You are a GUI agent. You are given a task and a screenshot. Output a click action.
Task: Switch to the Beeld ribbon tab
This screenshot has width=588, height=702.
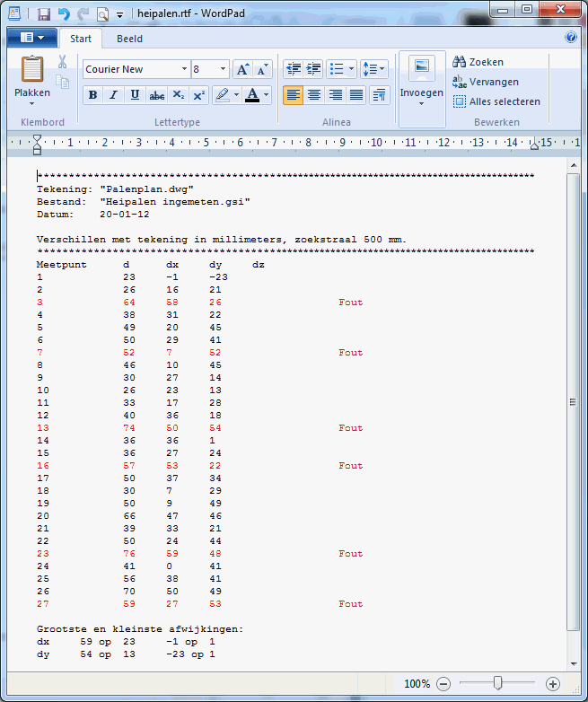pyautogui.click(x=129, y=39)
